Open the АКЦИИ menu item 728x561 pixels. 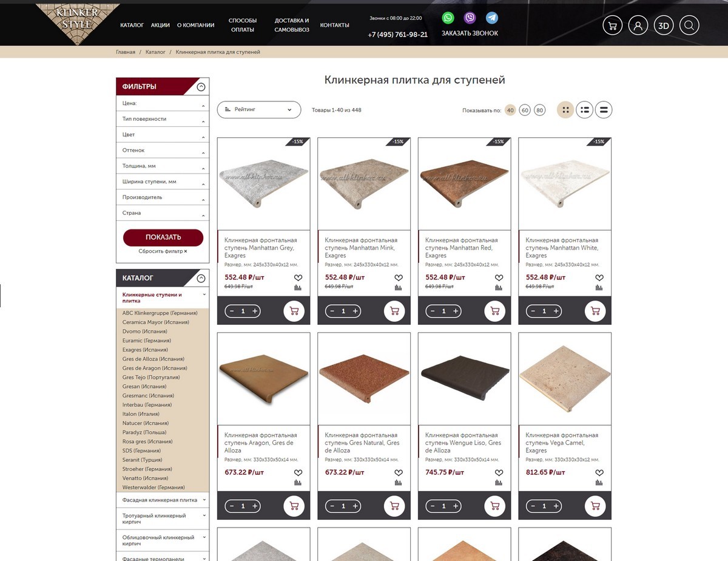click(x=160, y=25)
